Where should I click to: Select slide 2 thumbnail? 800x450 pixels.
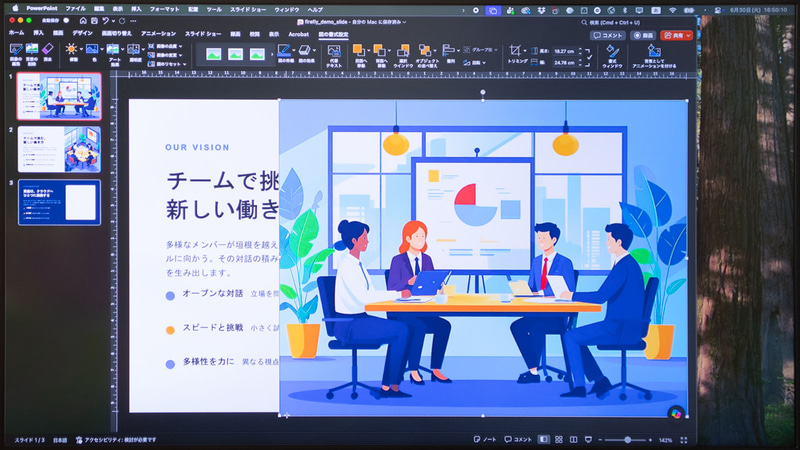click(x=59, y=149)
